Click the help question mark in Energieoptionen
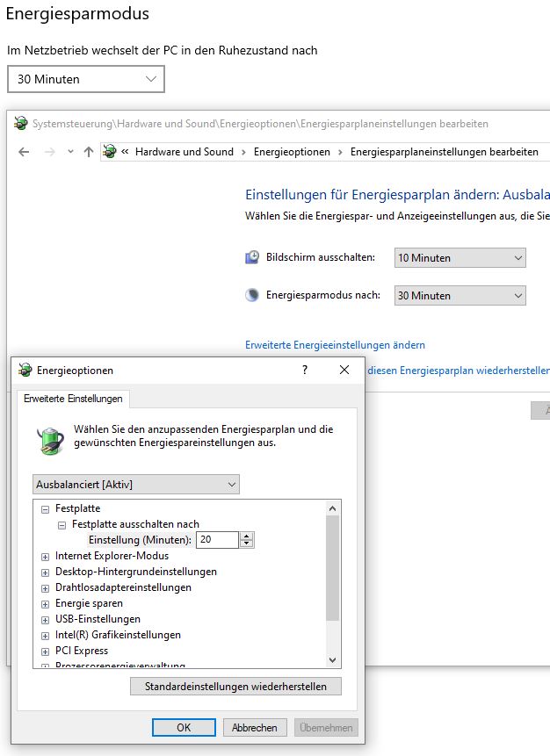The image size is (550, 756). tap(305, 371)
